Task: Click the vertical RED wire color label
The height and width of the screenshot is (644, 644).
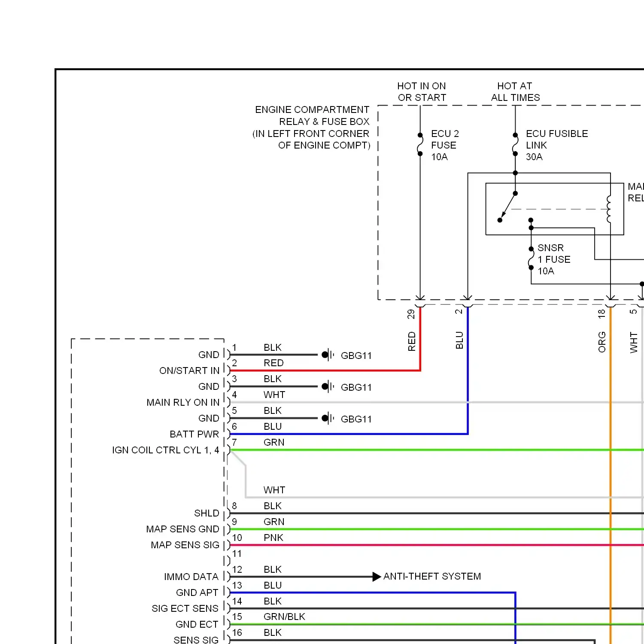Action: (x=412, y=341)
